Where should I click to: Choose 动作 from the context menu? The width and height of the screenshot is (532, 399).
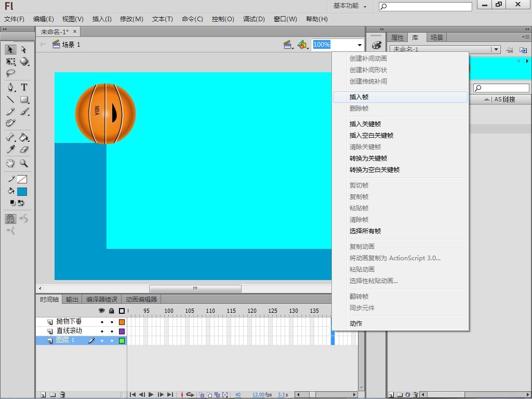tap(401, 324)
